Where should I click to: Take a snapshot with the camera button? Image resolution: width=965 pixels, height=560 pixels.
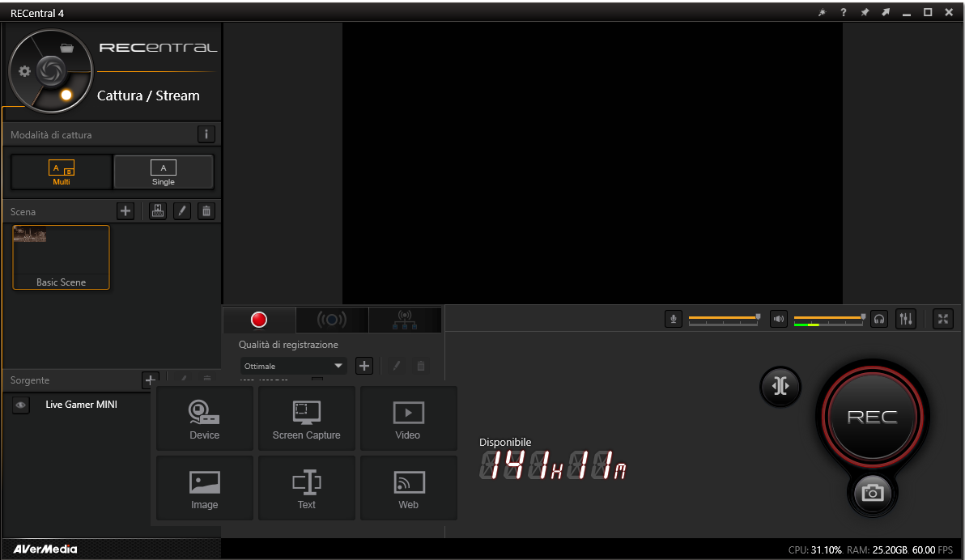pyautogui.click(x=873, y=493)
